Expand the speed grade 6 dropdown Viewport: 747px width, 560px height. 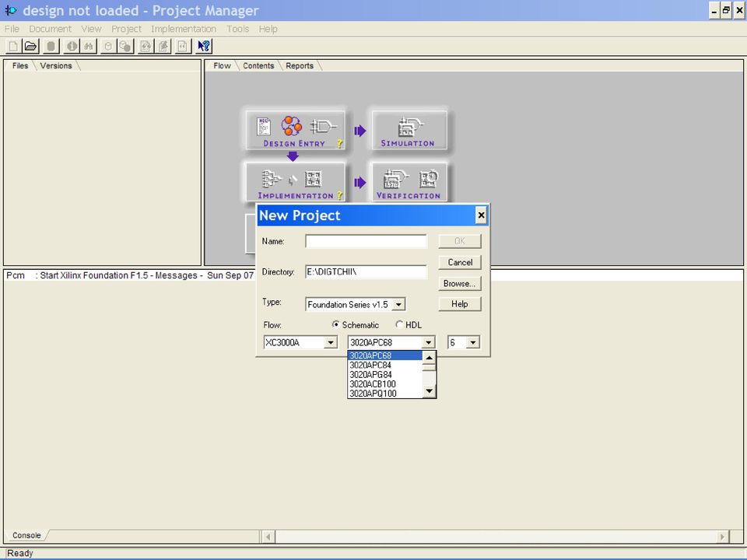coord(472,342)
